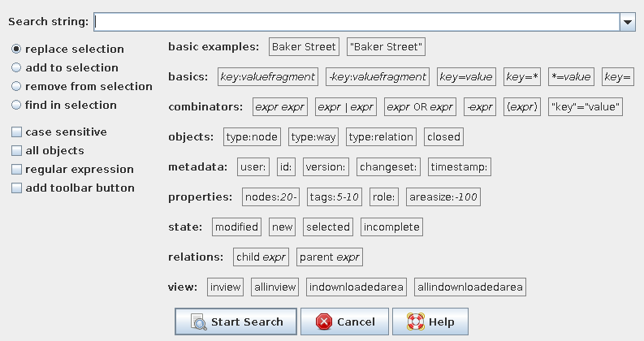This screenshot has width=644, height=341.
Task: Pick the 'find in selection' radio button
Action: click(x=16, y=106)
